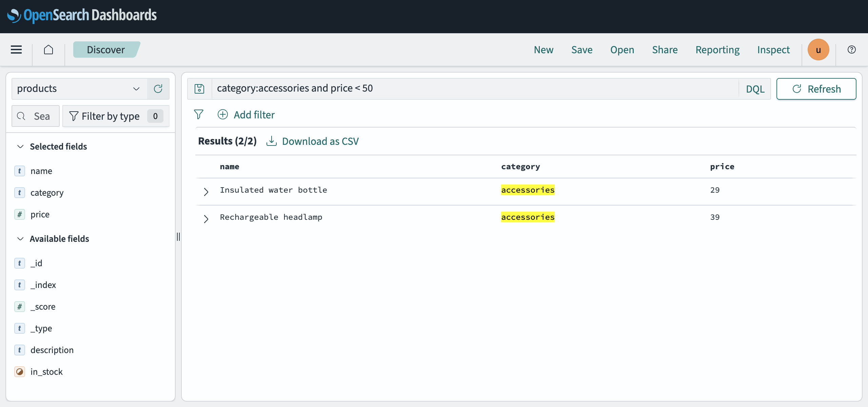Screen dimensions: 868x407
Task: Go to Home via house icon
Action: [x=48, y=50]
